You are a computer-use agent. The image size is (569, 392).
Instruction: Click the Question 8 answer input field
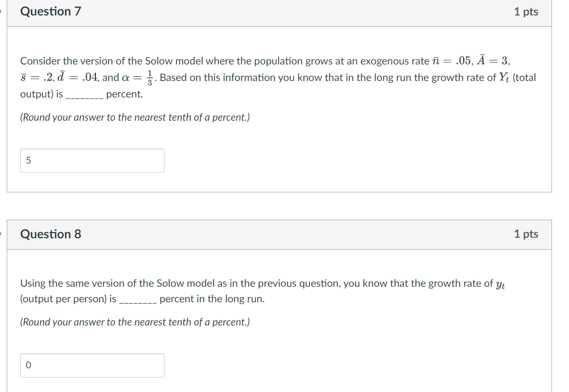coord(92,365)
